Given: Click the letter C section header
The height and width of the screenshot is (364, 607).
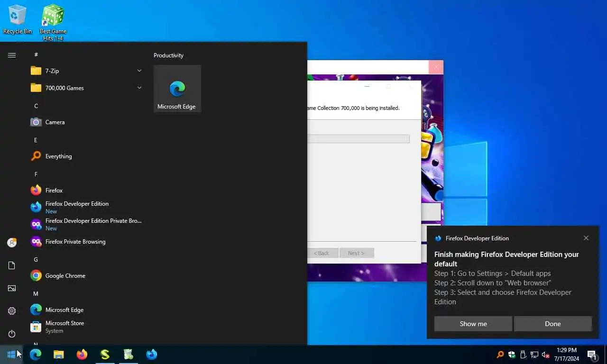Looking at the screenshot, I should 36,106.
